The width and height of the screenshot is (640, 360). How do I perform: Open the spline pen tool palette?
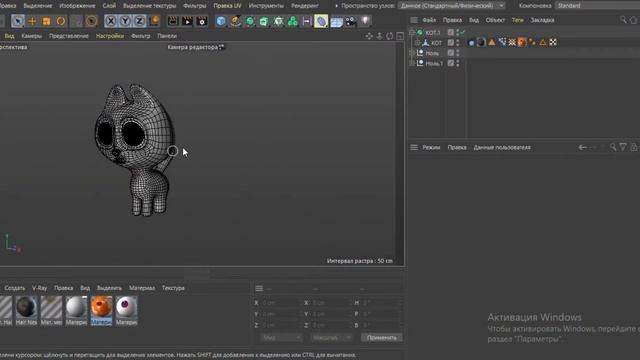235,21
